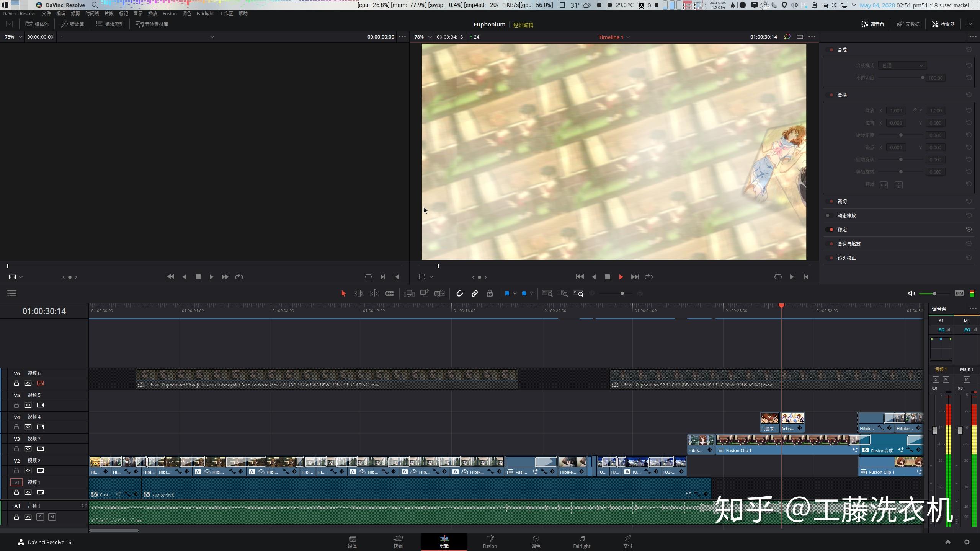Open the DaVinci Resolve application menu
The image size is (980, 551).
[x=20, y=13]
